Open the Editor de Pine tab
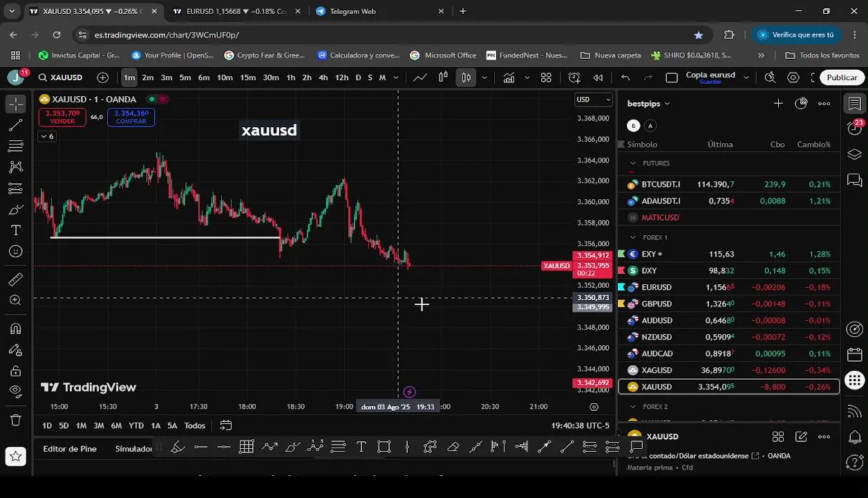 pyautogui.click(x=70, y=449)
